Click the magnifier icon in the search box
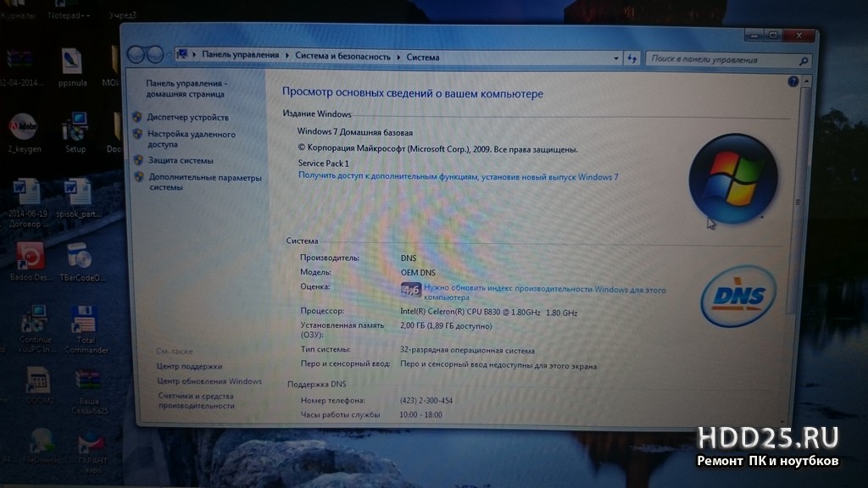The height and width of the screenshot is (488, 868). pyautogui.click(x=803, y=61)
